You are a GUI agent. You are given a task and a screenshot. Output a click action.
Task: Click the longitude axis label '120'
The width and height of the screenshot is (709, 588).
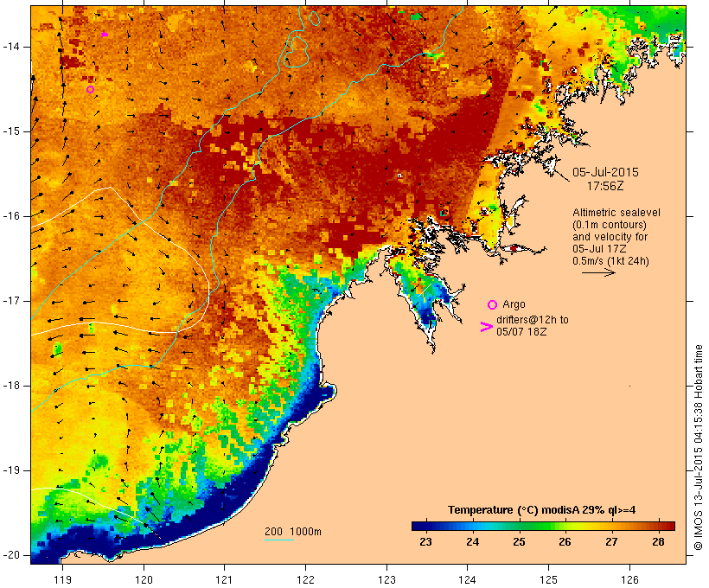(144, 579)
